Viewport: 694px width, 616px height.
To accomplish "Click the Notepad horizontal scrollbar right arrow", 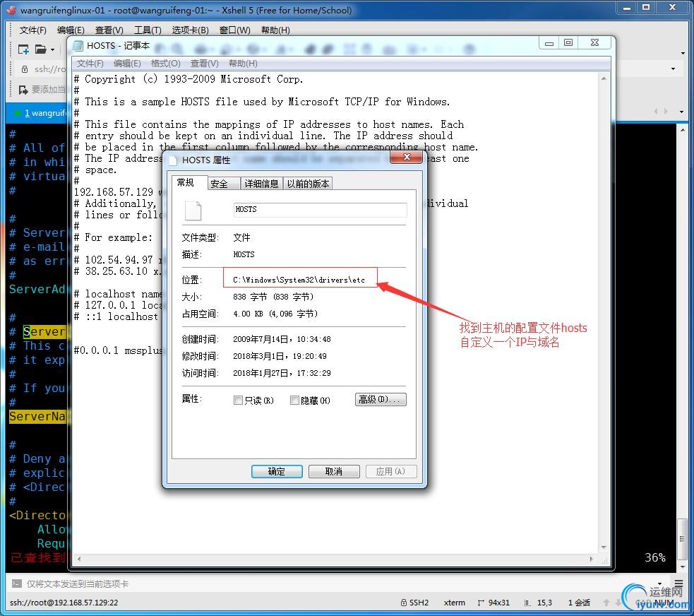I will point(592,559).
